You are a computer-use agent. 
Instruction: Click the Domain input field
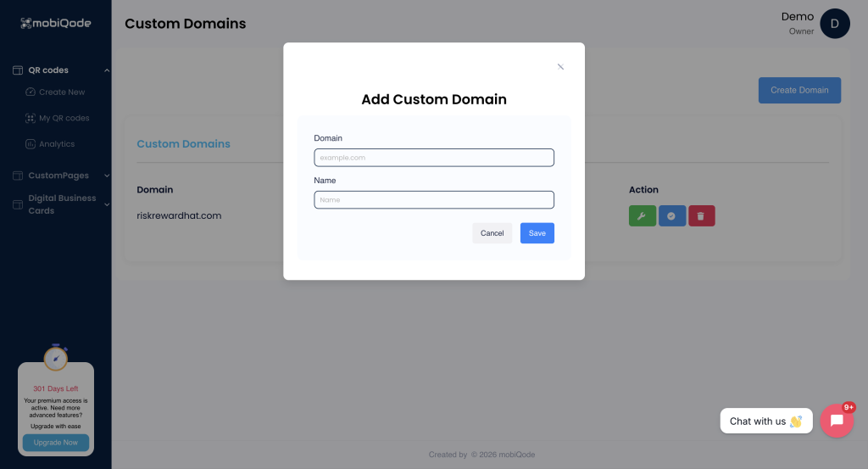[434, 157]
